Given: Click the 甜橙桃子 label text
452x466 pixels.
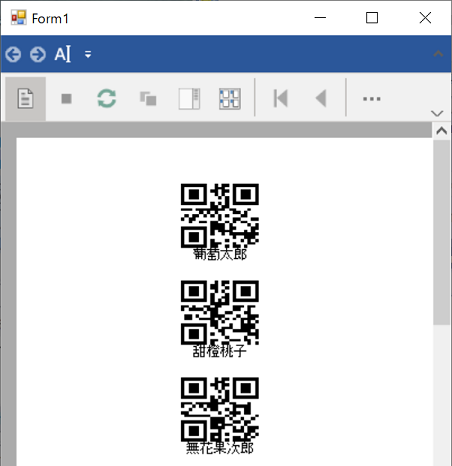Looking at the screenshot, I should [x=220, y=351].
